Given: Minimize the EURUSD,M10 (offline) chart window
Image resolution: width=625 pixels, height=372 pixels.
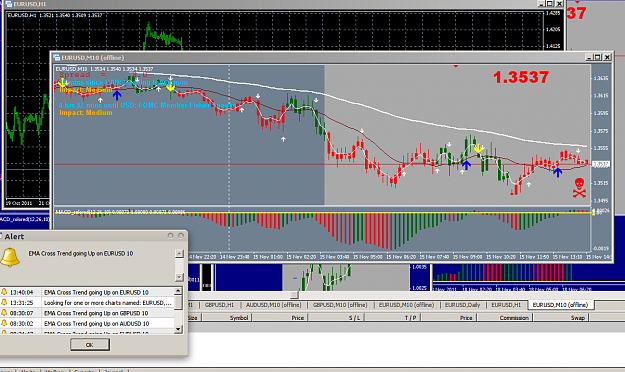Looking at the screenshot, I should point(589,57).
